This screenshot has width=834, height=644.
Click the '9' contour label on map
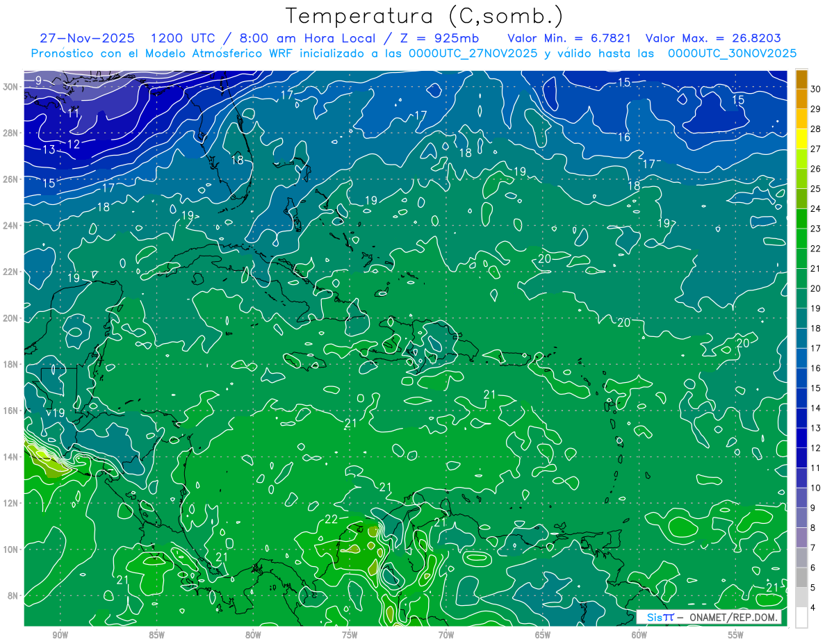[x=38, y=81]
